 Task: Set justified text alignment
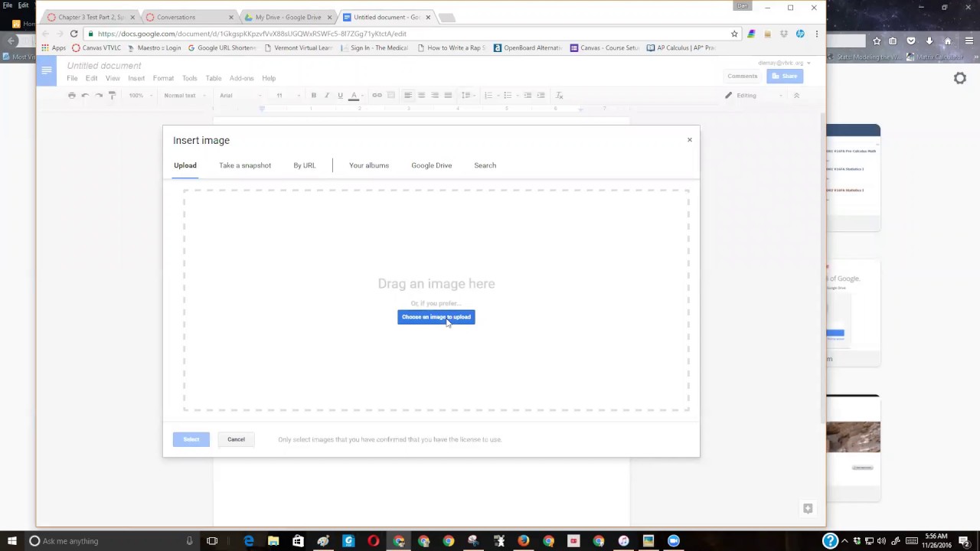tap(448, 96)
